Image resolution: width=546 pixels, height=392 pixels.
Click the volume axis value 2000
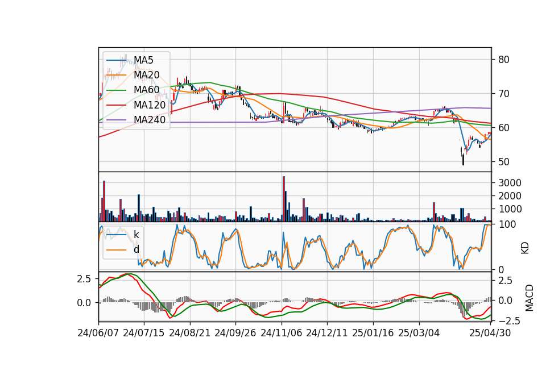tap(510, 196)
